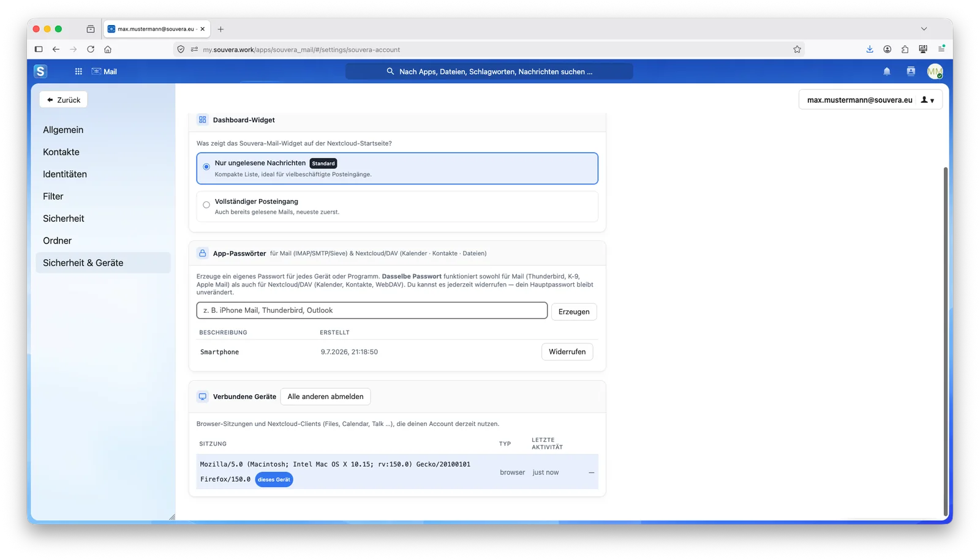This screenshot has height=560, width=980.
Task: Open the browser extensions puzzle icon
Action: click(905, 50)
